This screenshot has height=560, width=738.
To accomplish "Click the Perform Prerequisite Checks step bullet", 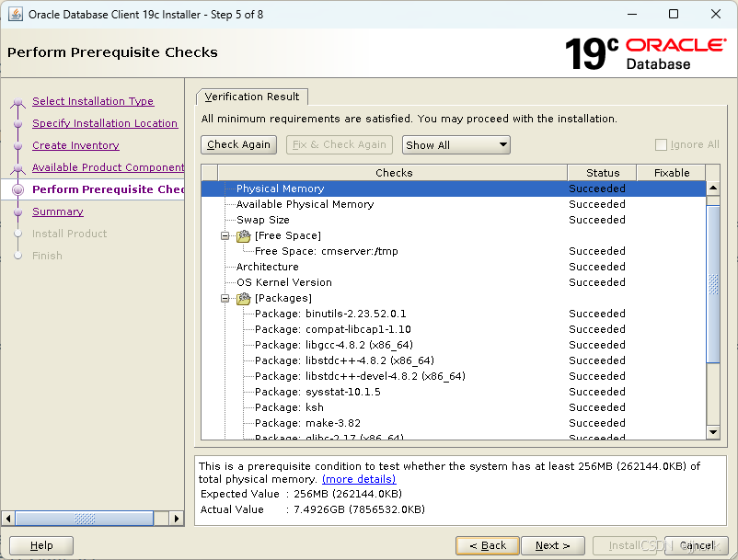I will [17, 189].
